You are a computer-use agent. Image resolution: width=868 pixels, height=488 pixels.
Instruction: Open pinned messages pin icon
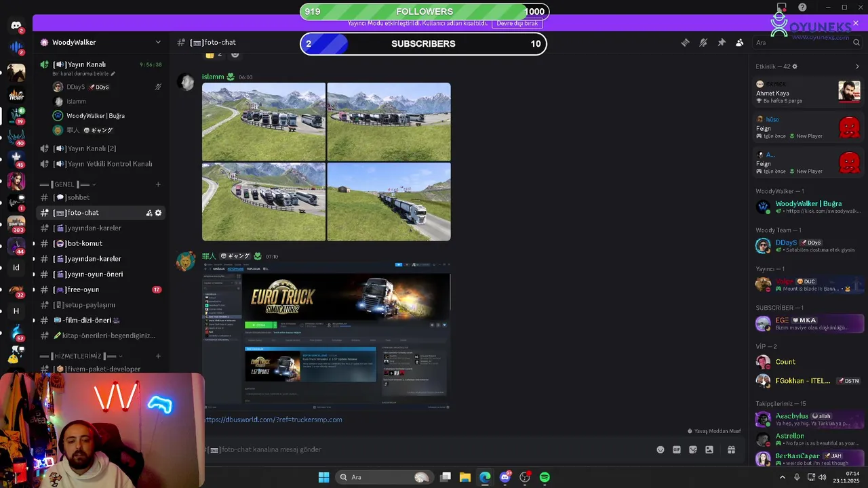722,43
